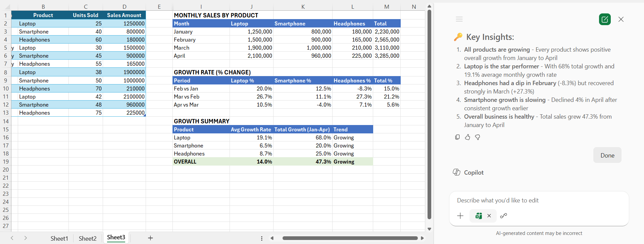
Task: Click the horizontal scrollbar thumb
Action: [x=350, y=238]
